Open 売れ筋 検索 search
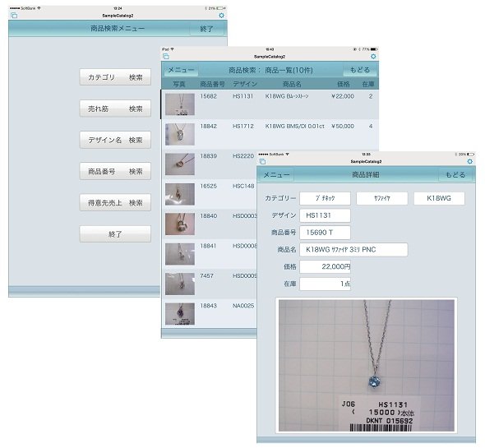 click(x=115, y=109)
